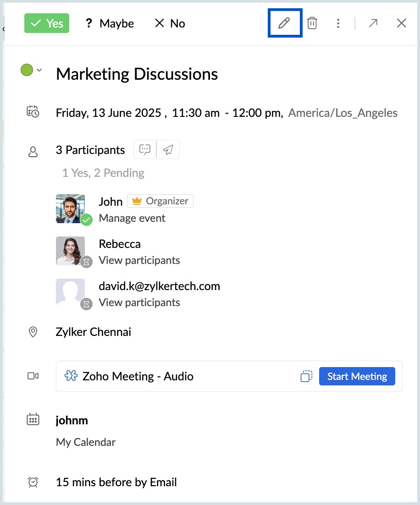Click the pencil edit event icon
Screen dimensions: 420x505
tap(284, 23)
